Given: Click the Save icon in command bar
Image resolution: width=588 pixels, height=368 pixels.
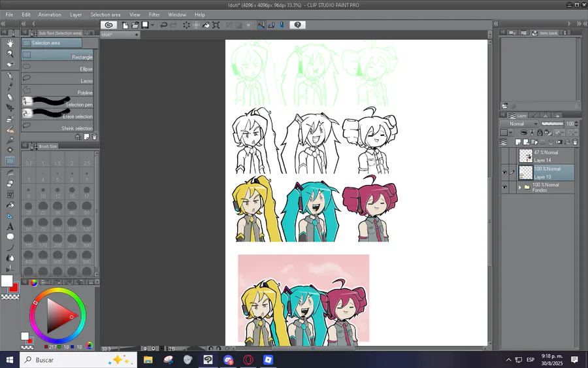Looking at the screenshot, I should pos(145,25).
